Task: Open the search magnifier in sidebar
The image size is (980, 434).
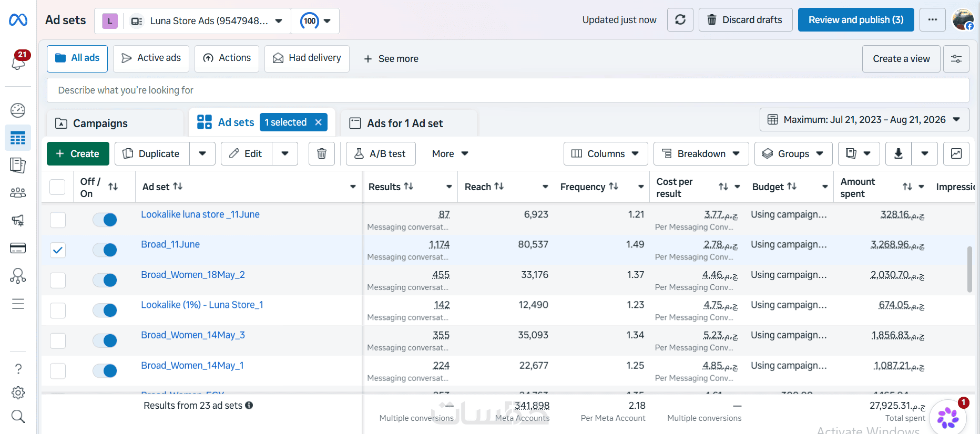Action: click(x=18, y=417)
